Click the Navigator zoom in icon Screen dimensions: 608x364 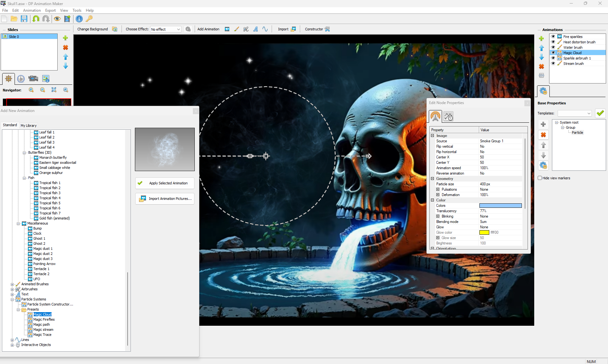(x=31, y=90)
